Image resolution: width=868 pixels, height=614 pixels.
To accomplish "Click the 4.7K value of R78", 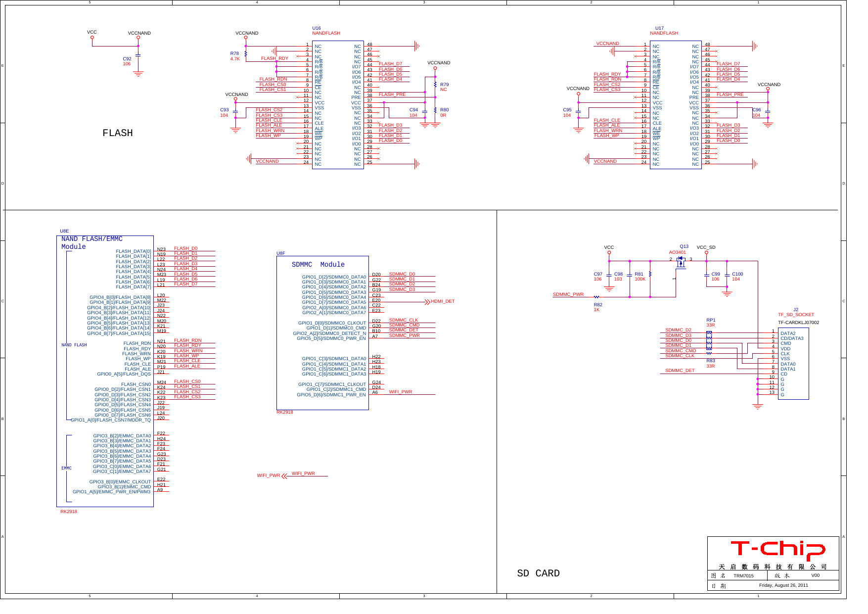I will click(x=235, y=59).
